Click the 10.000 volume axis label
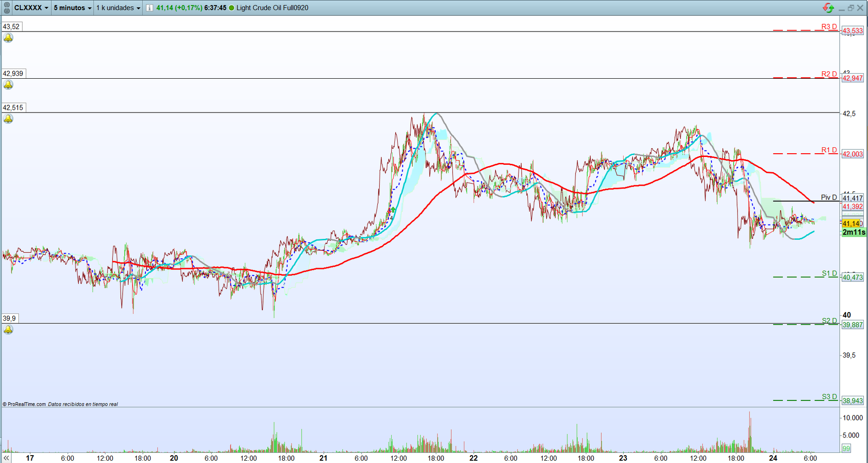The image size is (868, 463). click(853, 418)
